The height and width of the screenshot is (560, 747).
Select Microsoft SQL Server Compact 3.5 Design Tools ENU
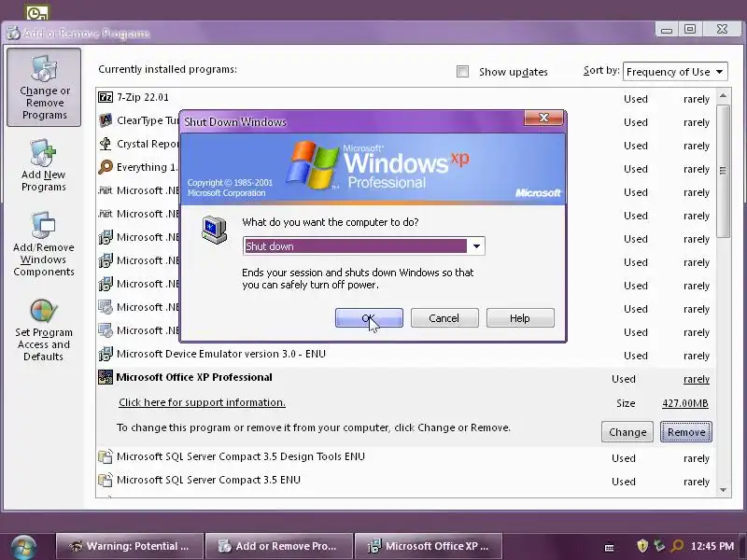pos(406,457)
